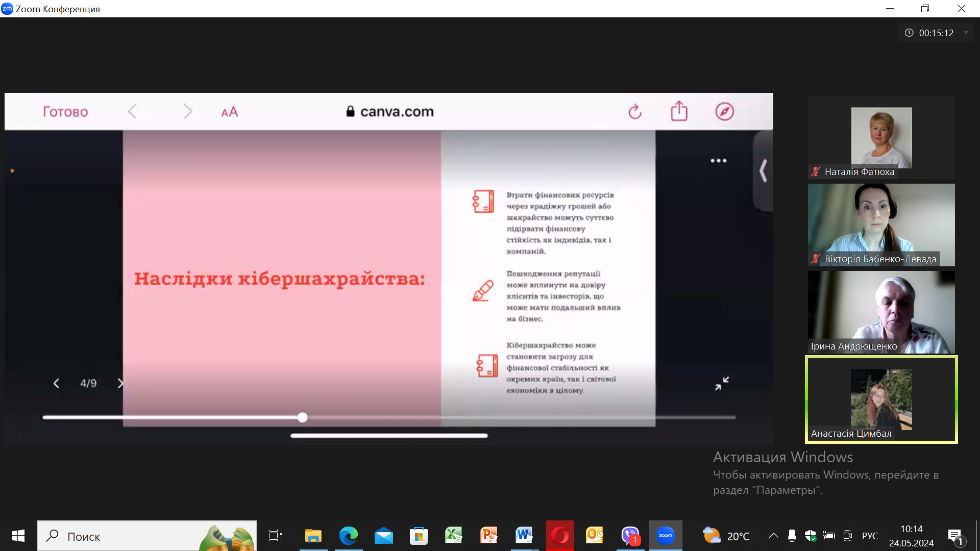Screen dimensions: 980x551
Task: Open Opera browser from taskbar
Action: point(560,536)
